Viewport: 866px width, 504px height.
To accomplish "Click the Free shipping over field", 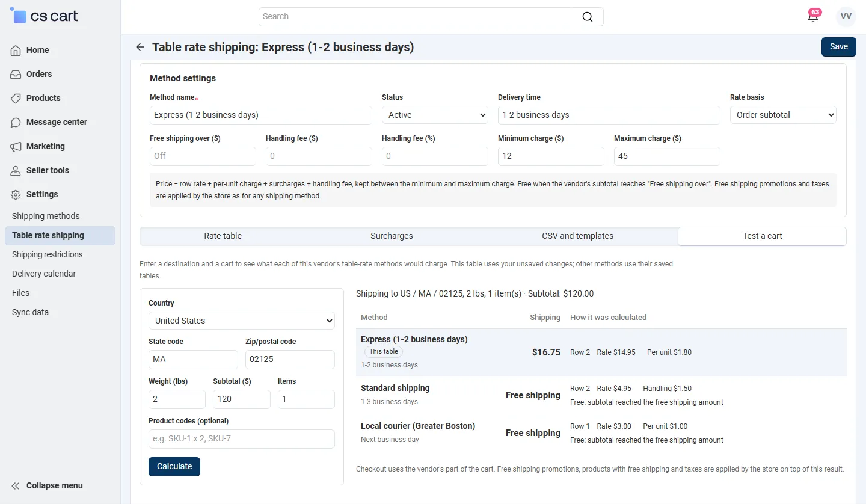I will pos(203,156).
